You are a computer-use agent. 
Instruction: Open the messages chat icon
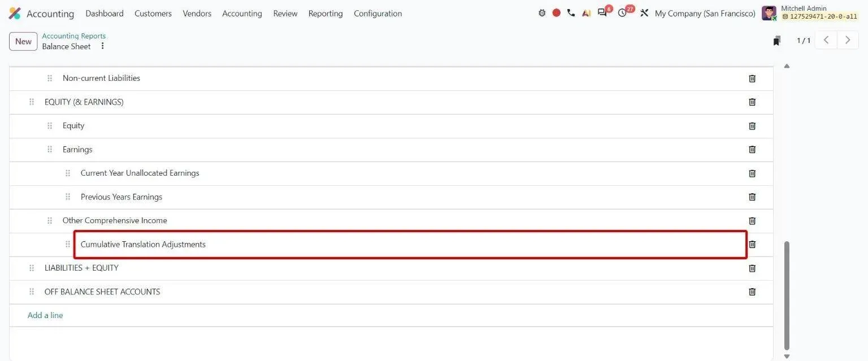pos(602,13)
